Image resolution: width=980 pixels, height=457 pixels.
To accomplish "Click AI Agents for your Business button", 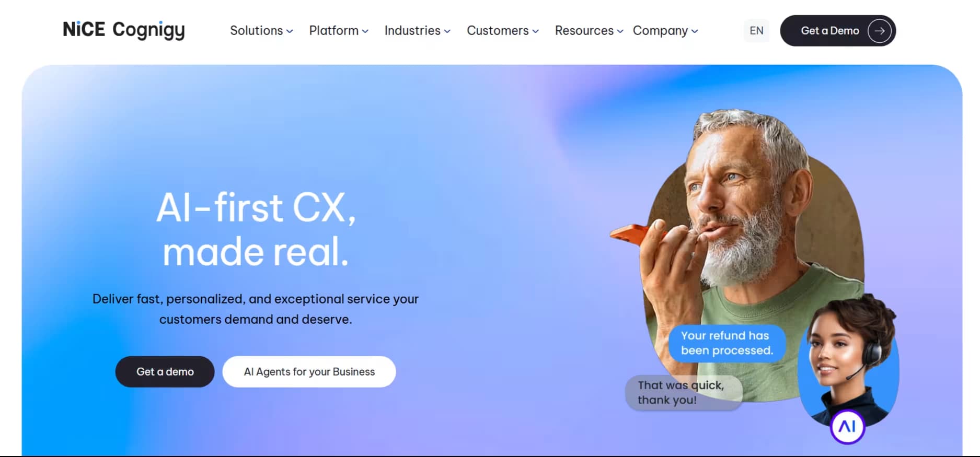I will (309, 372).
